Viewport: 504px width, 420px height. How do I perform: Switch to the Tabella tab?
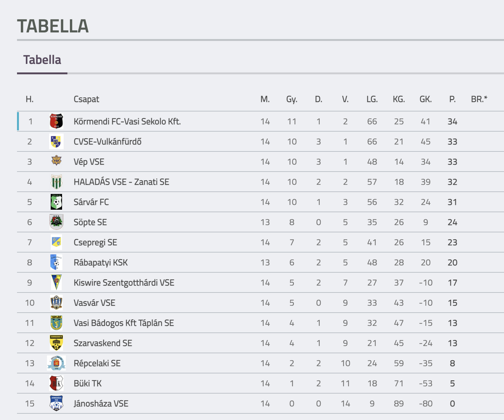click(42, 60)
